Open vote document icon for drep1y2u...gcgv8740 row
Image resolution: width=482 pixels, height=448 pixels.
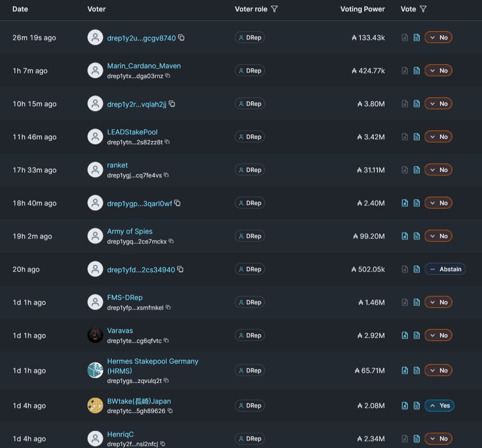point(417,38)
